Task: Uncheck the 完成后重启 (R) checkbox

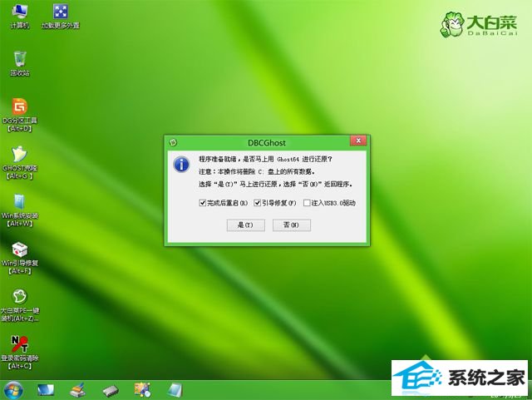Action: tap(203, 202)
